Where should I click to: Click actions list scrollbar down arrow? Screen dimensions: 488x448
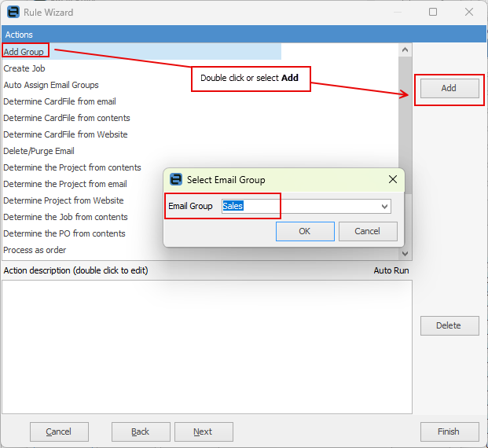pyautogui.click(x=405, y=254)
